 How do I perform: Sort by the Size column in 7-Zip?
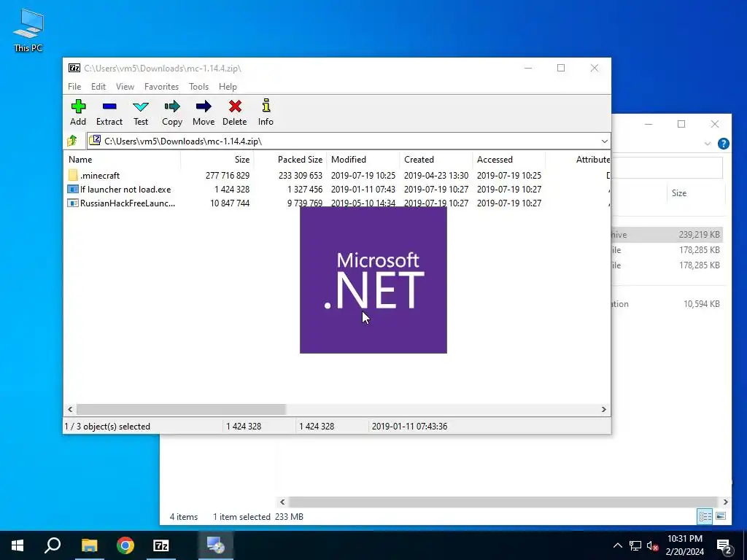[217, 160]
